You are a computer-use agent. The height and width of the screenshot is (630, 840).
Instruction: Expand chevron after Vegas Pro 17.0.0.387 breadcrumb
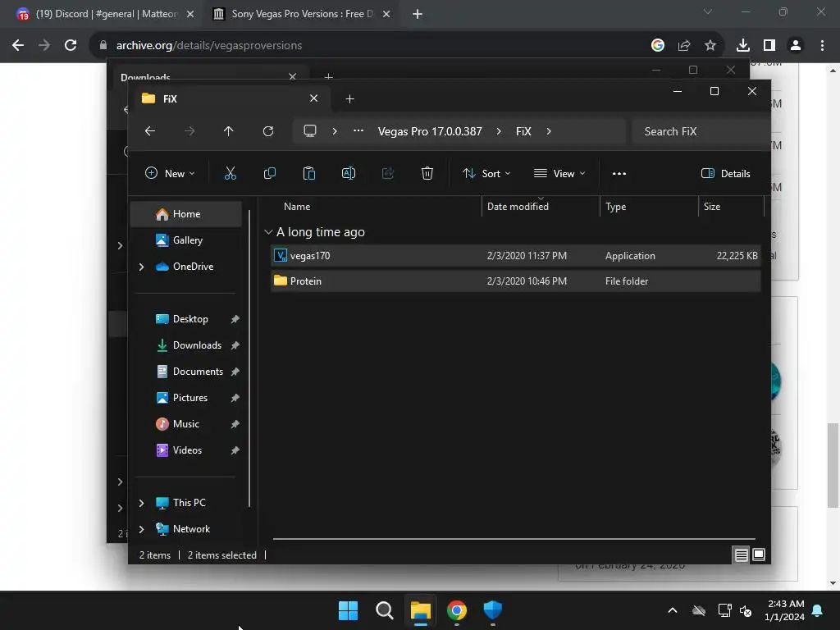pyautogui.click(x=499, y=131)
